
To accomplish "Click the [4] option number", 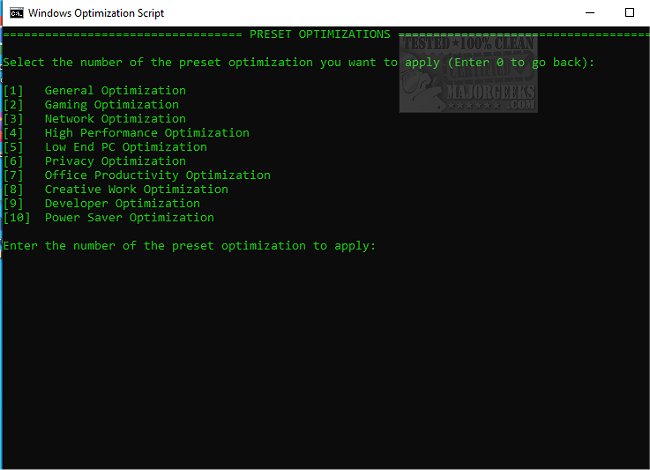I will click(13, 133).
